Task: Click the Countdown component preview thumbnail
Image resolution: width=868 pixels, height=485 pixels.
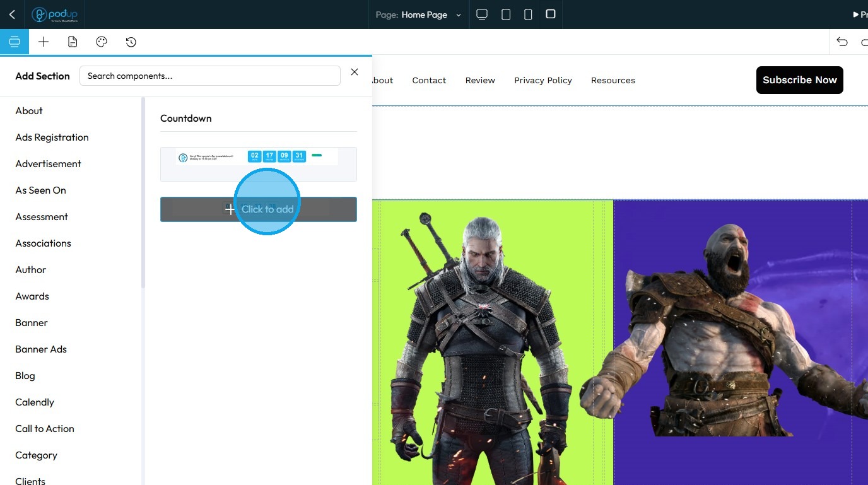Action: click(259, 164)
